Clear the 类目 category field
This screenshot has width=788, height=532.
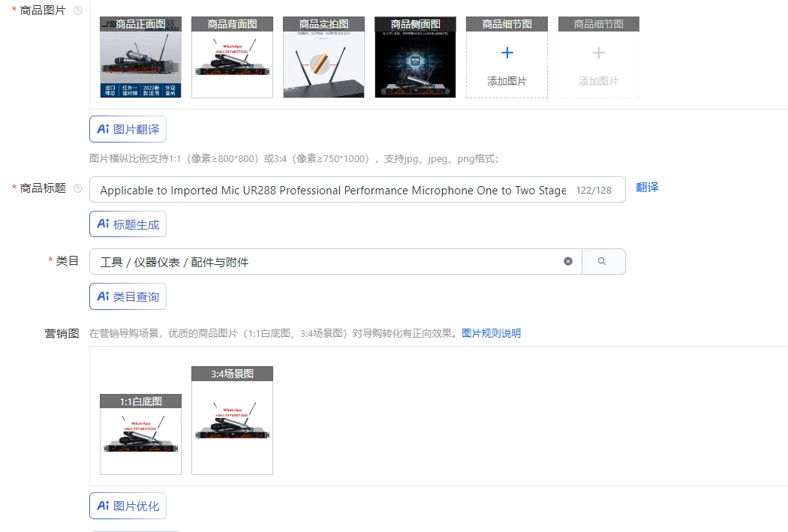pos(568,261)
